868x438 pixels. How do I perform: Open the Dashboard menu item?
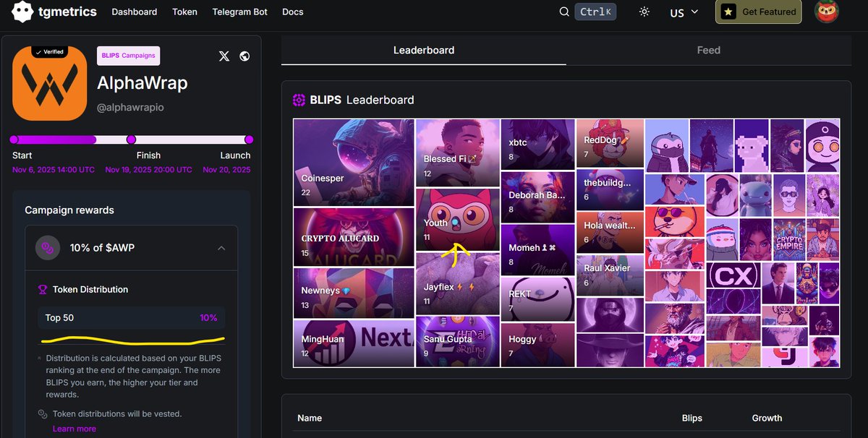135,12
